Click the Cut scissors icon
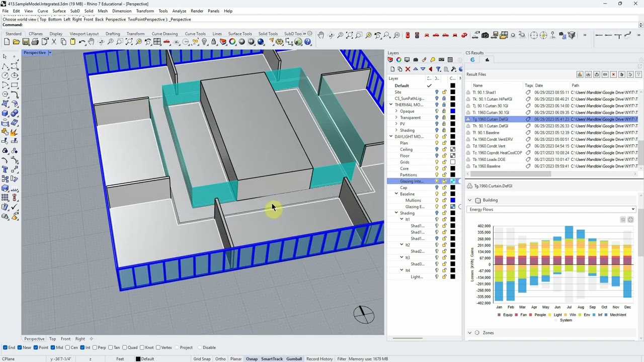Screen dimensions: 644x362 point(54,42)
